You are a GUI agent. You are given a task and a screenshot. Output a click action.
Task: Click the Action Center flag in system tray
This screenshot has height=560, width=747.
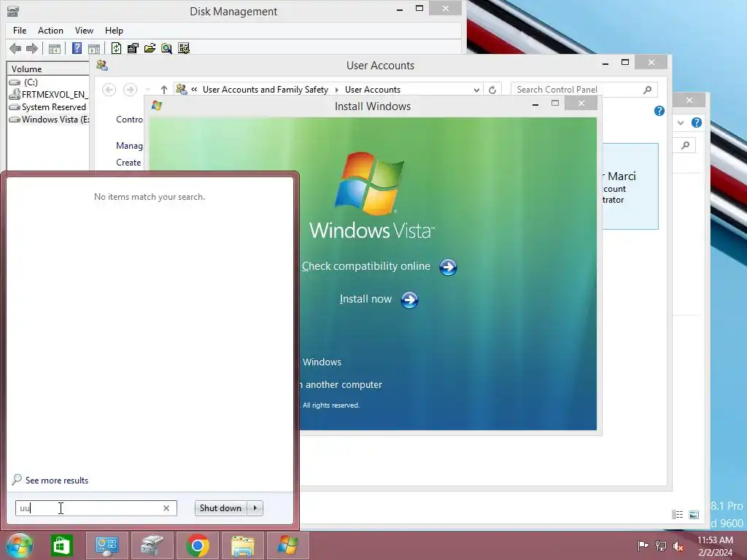pos(643,545)
